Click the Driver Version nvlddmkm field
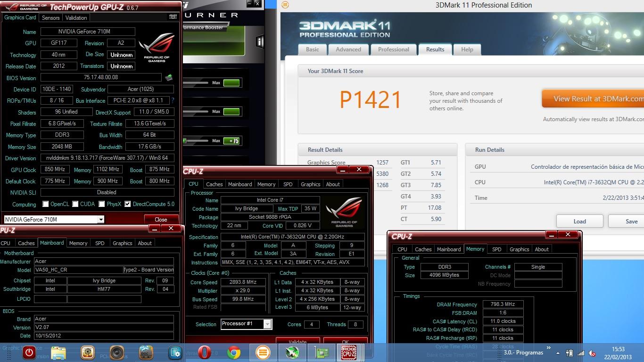The width and height of the screenshot is (644, 362). [x=107, y=158]
